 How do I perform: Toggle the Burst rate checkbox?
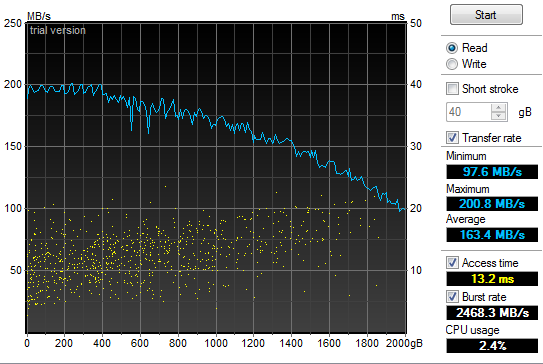point(452,296)
